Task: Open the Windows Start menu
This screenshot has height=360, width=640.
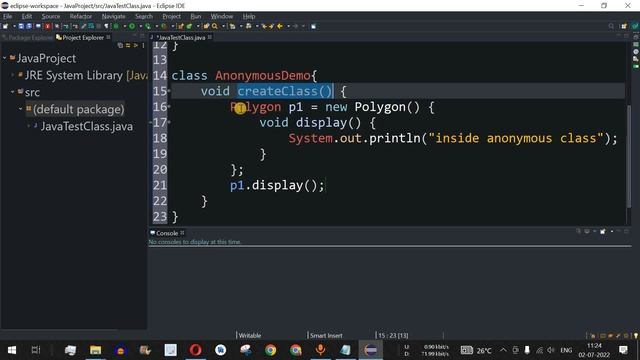Action: [x=12, y=350]
